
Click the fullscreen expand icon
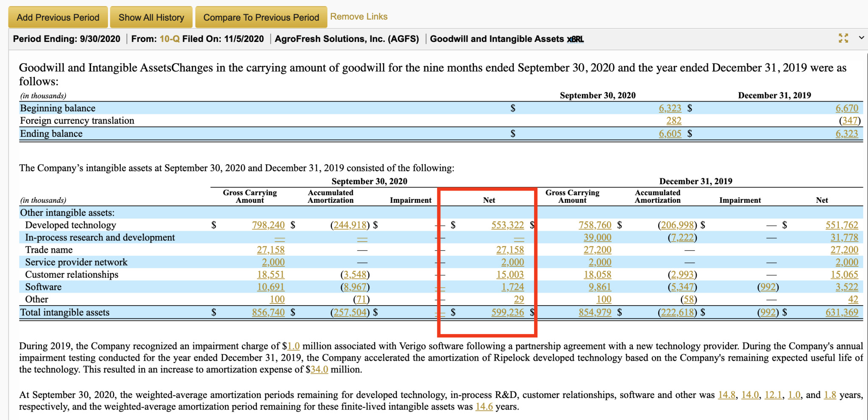[843, 38]
